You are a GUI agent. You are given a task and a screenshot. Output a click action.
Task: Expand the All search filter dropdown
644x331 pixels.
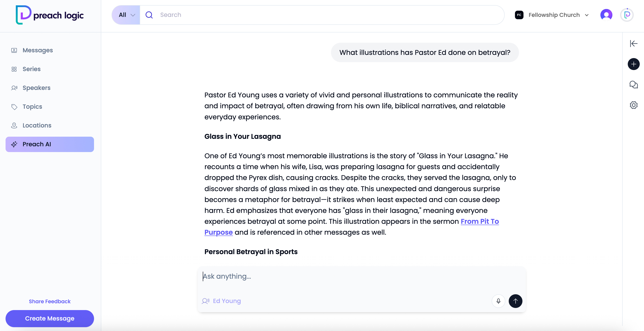click(126, 15)
